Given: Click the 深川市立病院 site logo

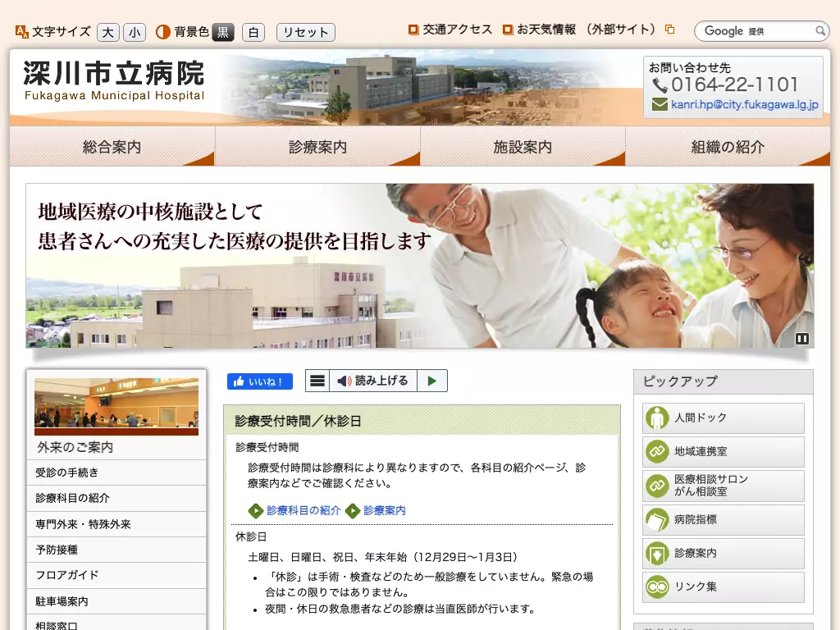Looking at the screenshot, I should [113, 80].
